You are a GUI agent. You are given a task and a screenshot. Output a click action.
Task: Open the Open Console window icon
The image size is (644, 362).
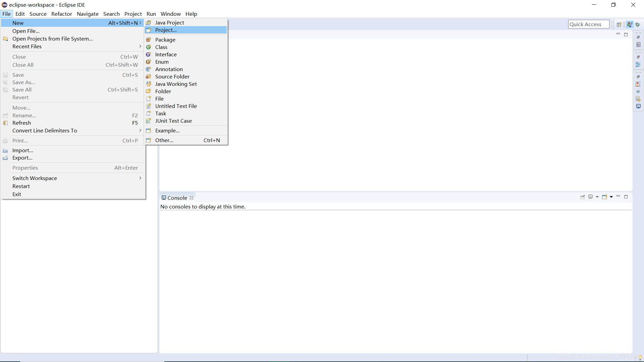pos(604,197)
